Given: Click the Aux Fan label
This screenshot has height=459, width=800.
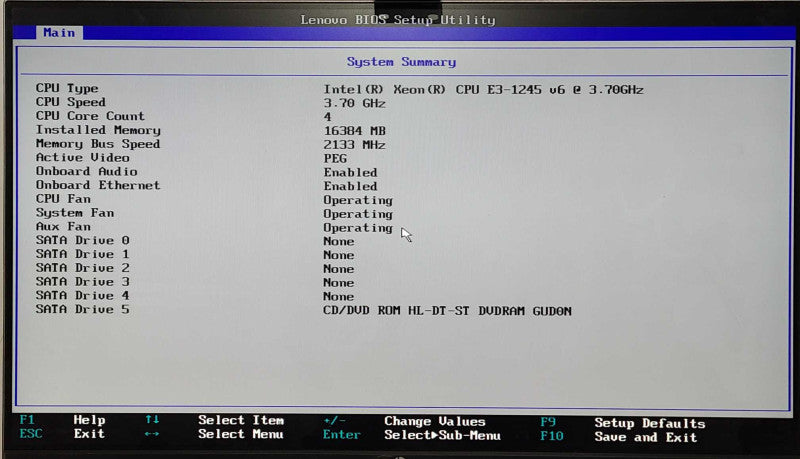Looking at the screenshot, I should click(63, 226).
